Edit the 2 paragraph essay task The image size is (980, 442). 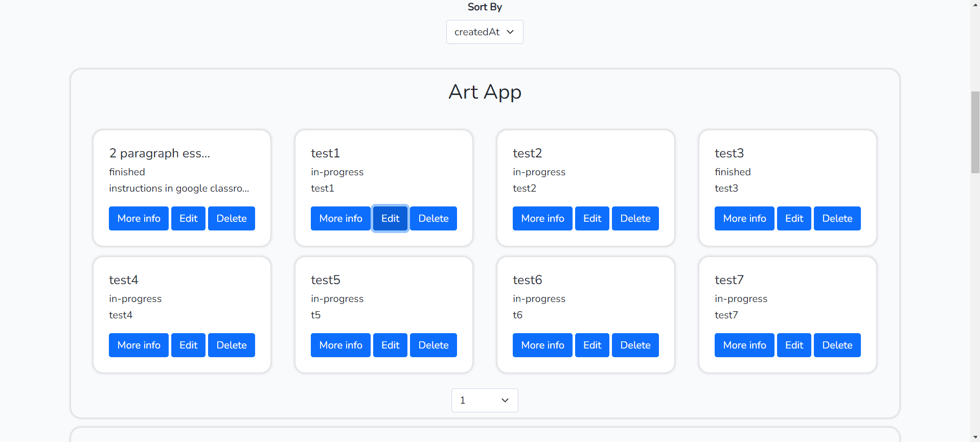coord(188,219)
